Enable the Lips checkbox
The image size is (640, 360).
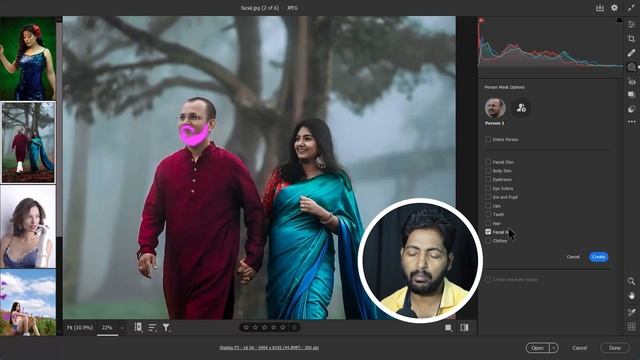pyautogui.click(x=488, y=206)
